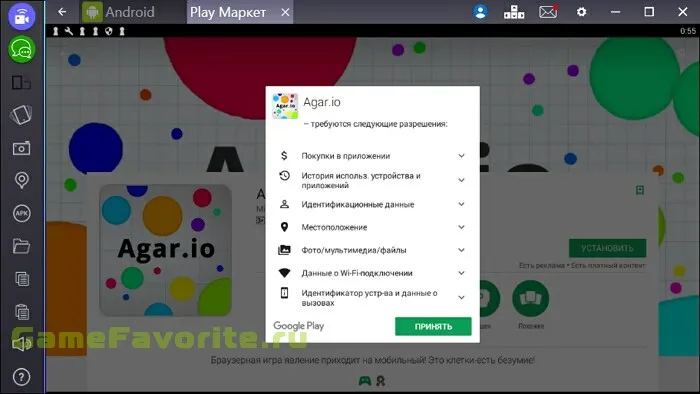Click the copy files sidebar icon
700x394 pixels.
[22, 279]
